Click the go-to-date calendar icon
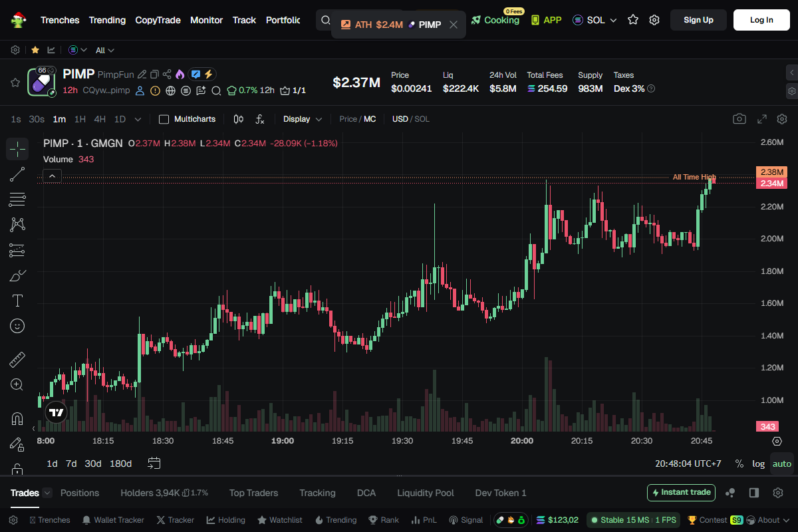 point(154,463)
